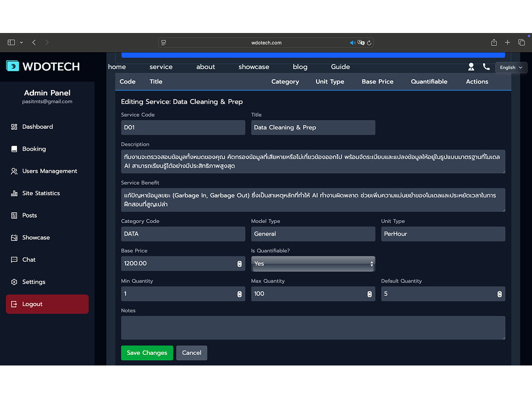Click the WDOTECH logo
This screenshot has height=399, width=532.
click(43, 66)
